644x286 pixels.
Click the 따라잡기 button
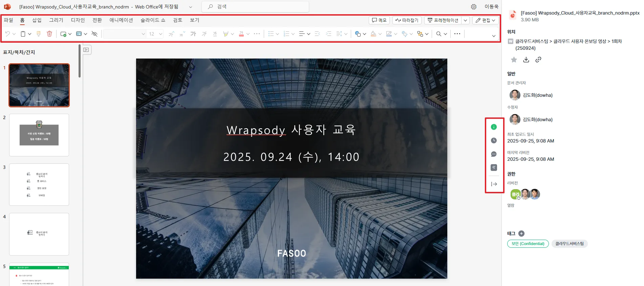click(x=407, y=20)
